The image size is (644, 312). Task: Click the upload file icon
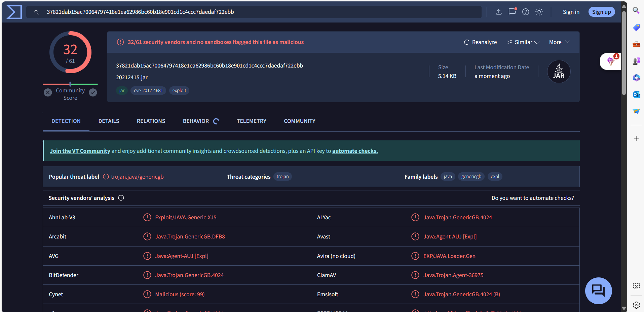click(x=499, y=12)
